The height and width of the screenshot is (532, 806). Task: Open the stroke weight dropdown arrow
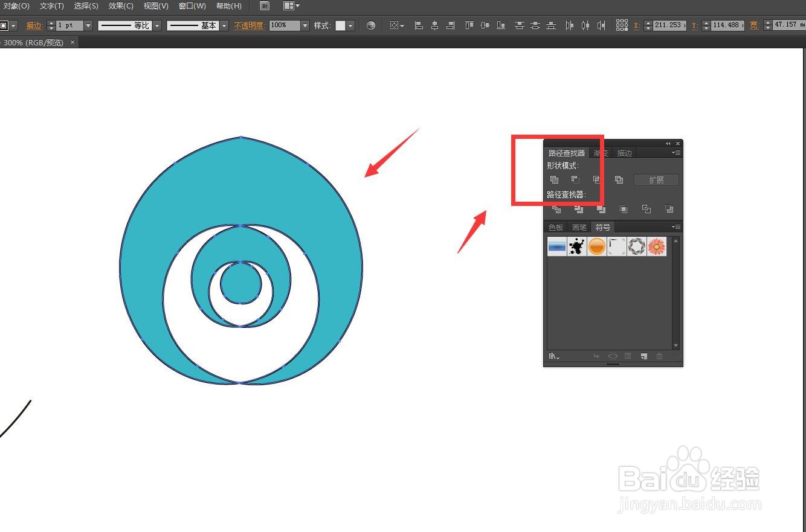pyautogui.click(x=88, y=25)
